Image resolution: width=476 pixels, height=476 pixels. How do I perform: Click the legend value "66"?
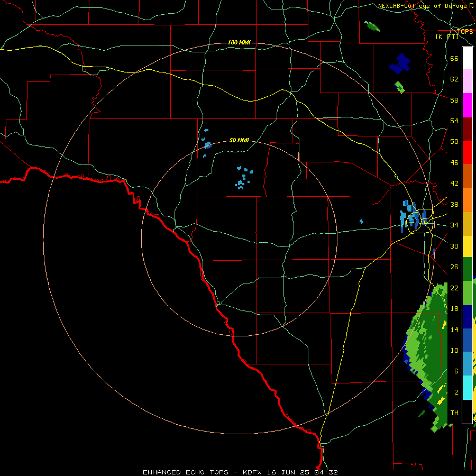[x=454, y=58]
